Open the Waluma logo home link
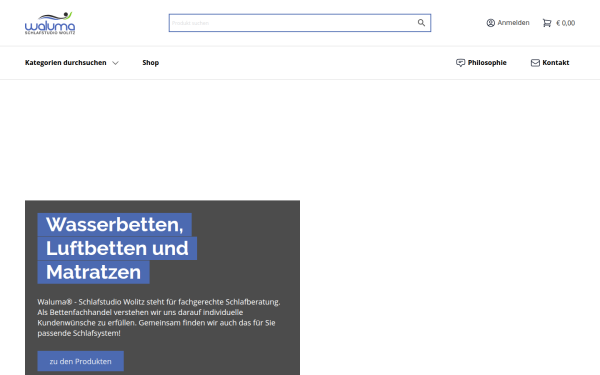600x375 pixels. pos(50,23)
